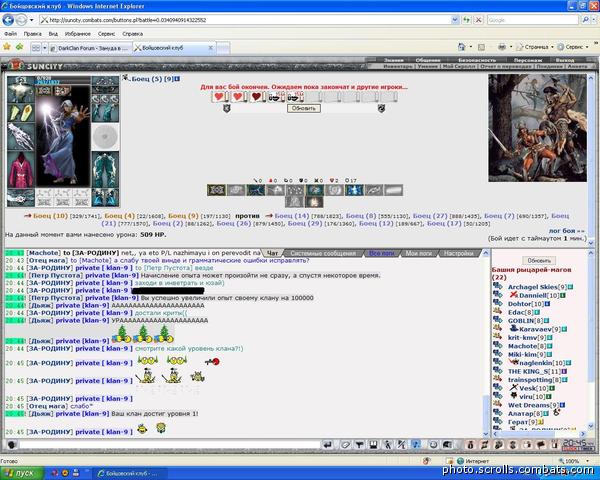Image resolution: width=600 pixels, height=480 pixels.
Task: Open the Справка menu
Action: tap(132, 34)
